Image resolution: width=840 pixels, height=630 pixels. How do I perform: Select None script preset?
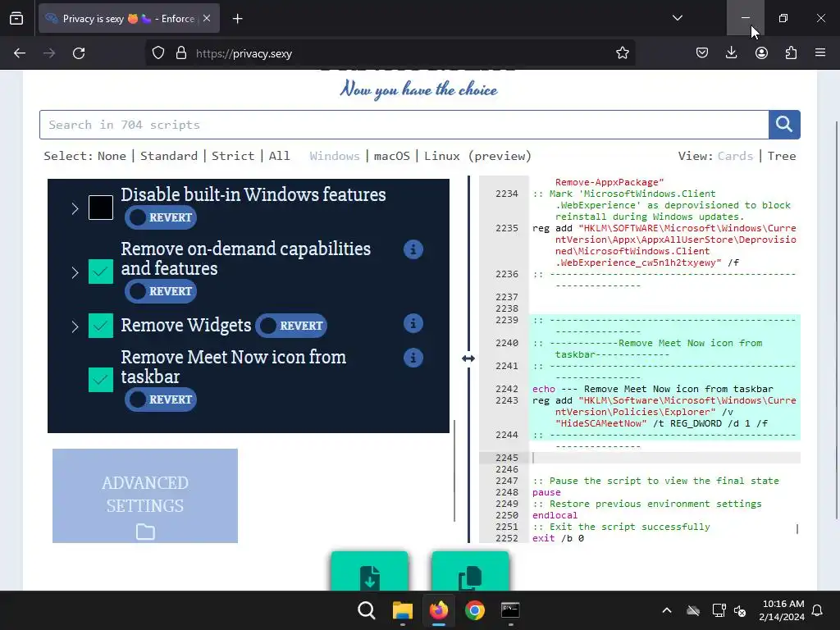pos(112,156)
